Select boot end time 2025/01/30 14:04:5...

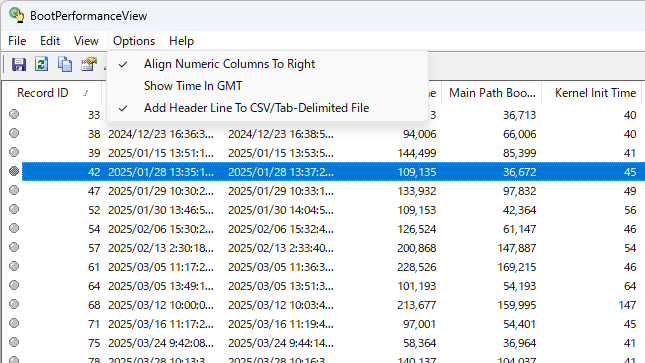281,210
